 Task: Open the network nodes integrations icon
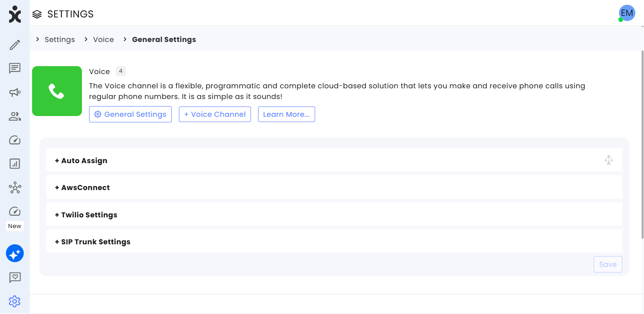click(15, 187)
